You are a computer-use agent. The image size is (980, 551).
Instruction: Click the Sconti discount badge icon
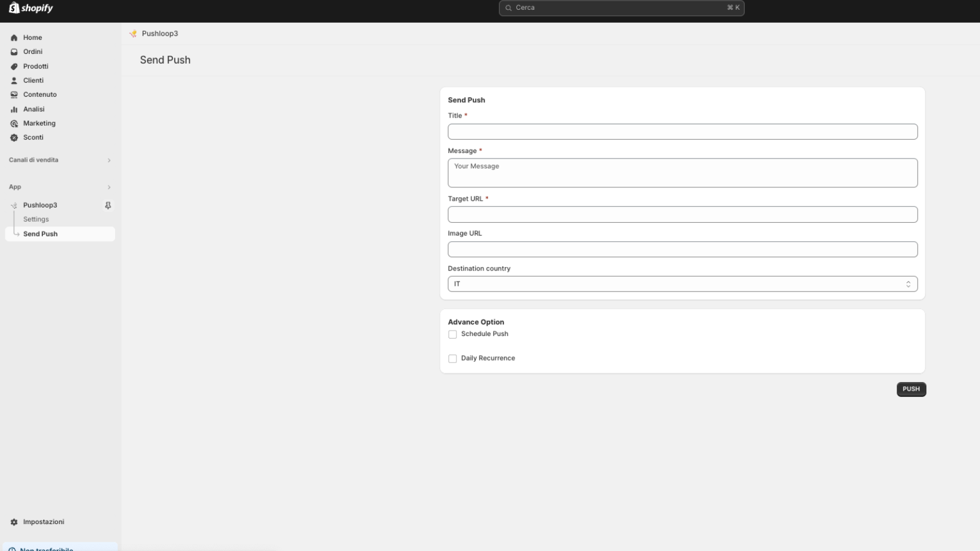click(14, 138)
